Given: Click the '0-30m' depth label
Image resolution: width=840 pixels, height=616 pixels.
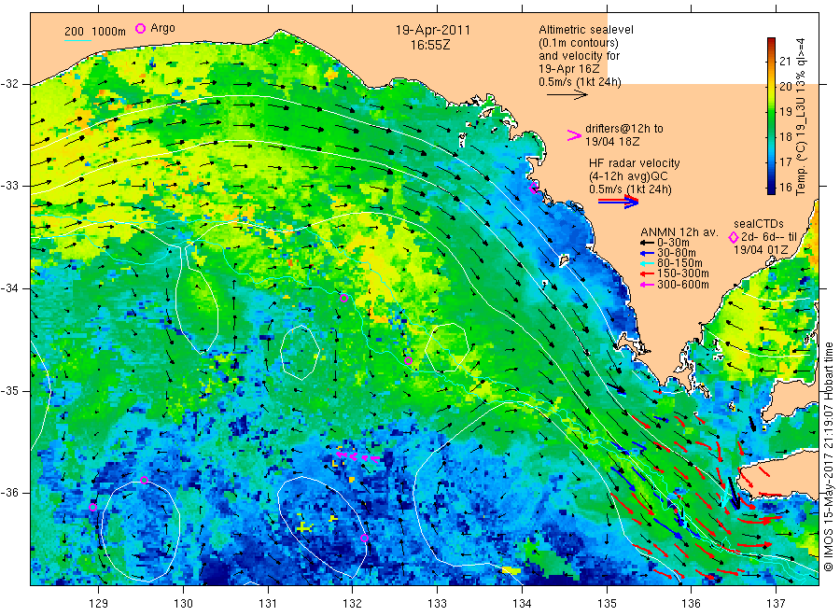Looking at the screenshot, I should coord(673,242).
